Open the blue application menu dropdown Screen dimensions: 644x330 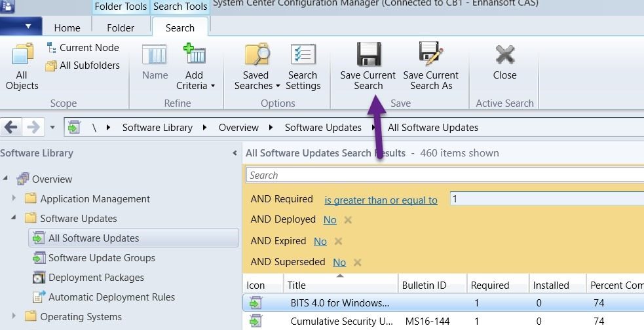[22, 26]
